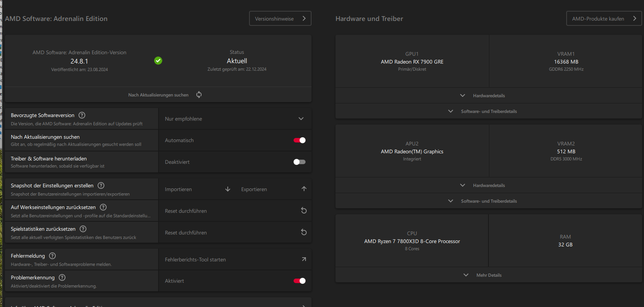Viewport: 644px width, 307px height.
Task: Click AMD Software: Adrenalin Edition heading
Action: click(56, 19)
